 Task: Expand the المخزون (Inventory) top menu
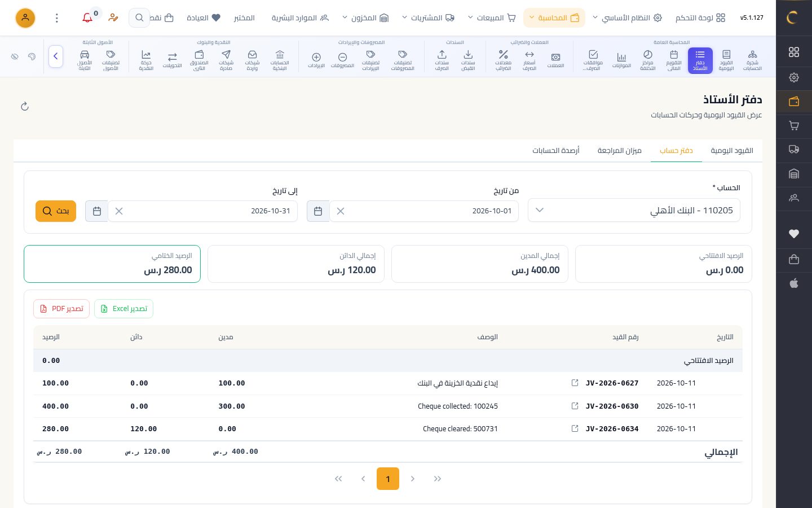365,18
